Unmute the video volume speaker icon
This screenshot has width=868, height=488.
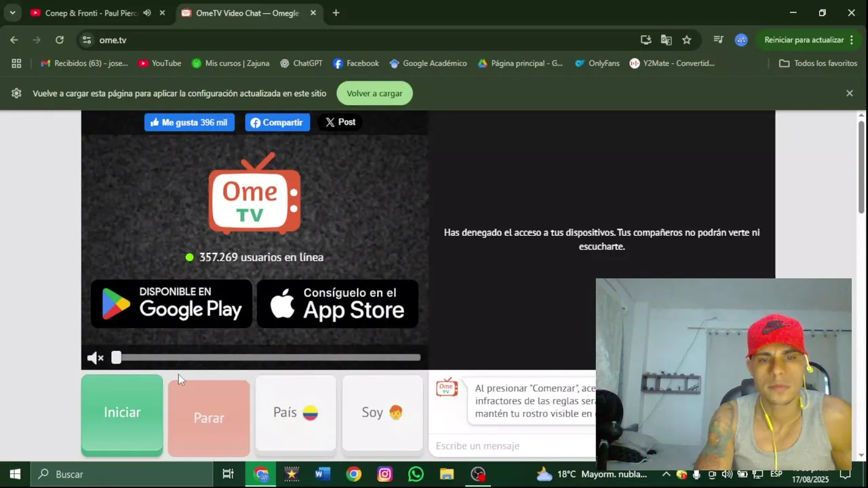[95, 358]
